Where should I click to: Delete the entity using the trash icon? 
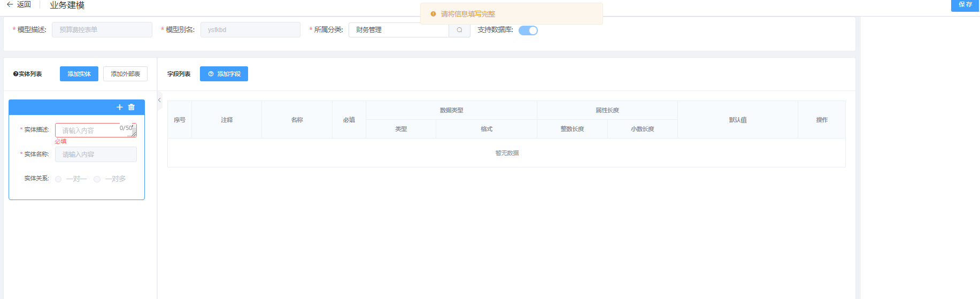point(132,107)
